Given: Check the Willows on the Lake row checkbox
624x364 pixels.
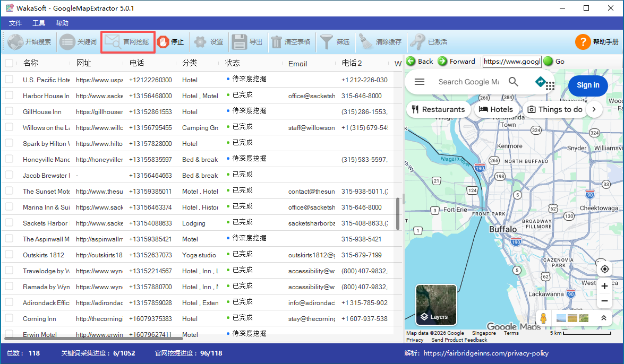Looking at the screenshot, I should tap(8, 127).
